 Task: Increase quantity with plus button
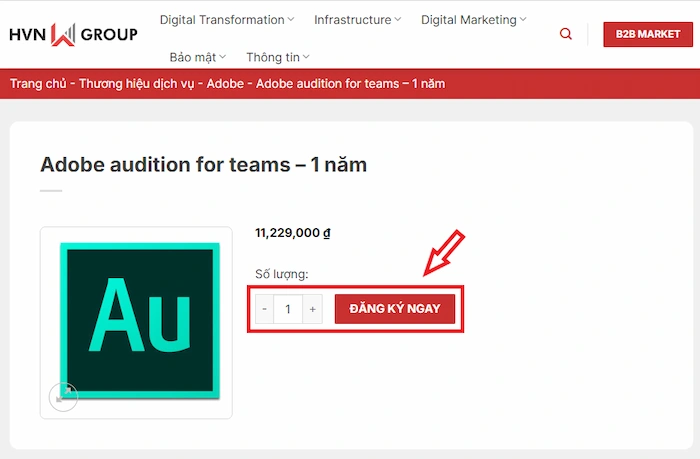(313, 310)
